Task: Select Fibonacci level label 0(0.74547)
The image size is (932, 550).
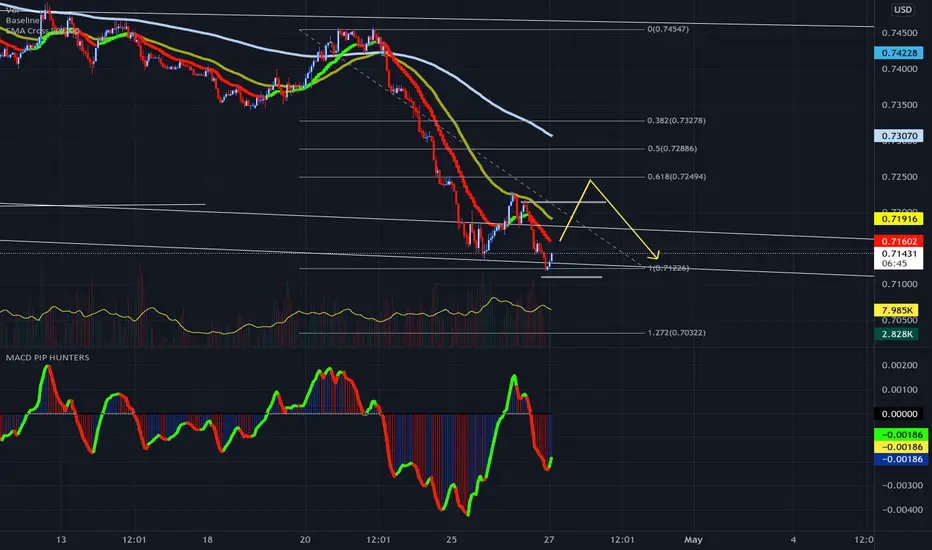Action: pyautogui.click(x=668, y=29)
